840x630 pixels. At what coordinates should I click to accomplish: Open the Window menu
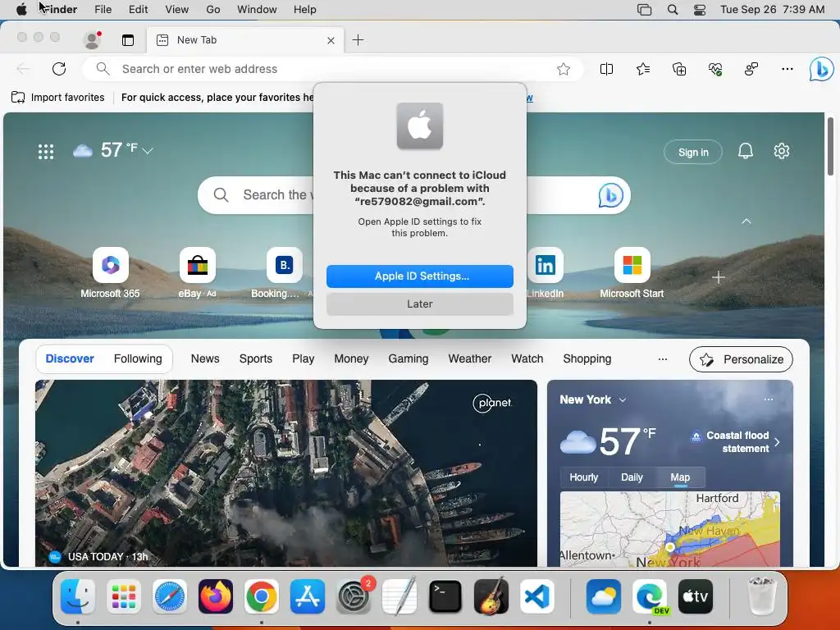(257, 9)
